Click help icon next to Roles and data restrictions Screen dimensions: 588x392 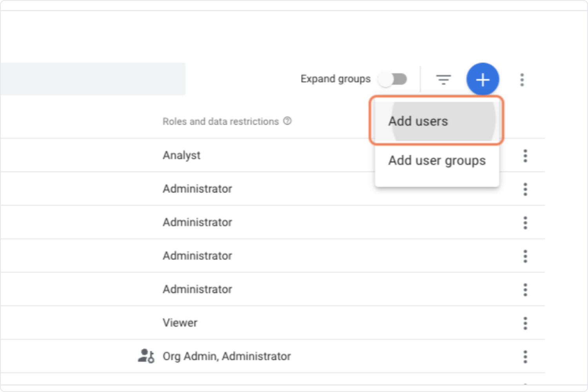click(x=287, y=121)
